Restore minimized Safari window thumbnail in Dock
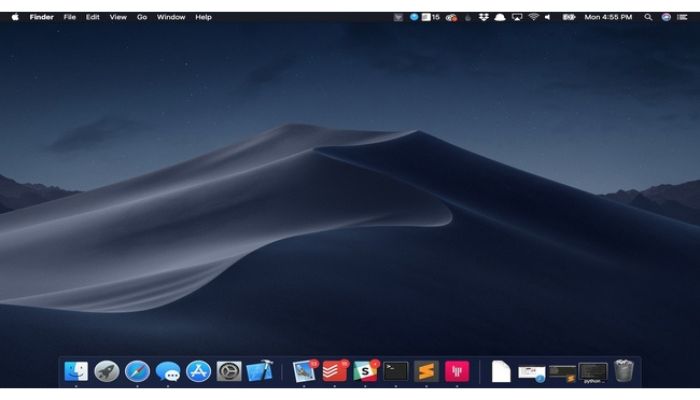The height and width of the screenshot is (400, 700). pyautogui.click(x=532, y=374)
